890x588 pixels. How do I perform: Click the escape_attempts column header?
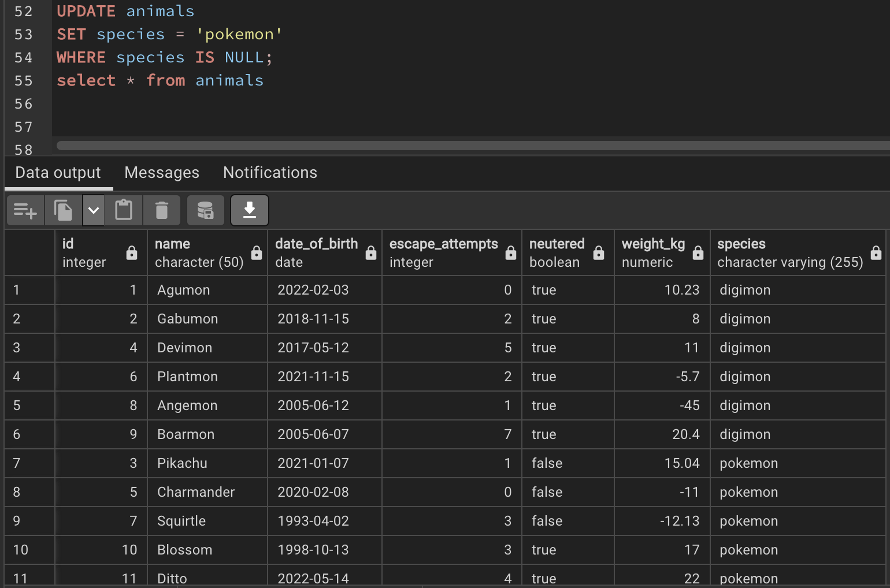pyautogui.click(x=443, y=252)
